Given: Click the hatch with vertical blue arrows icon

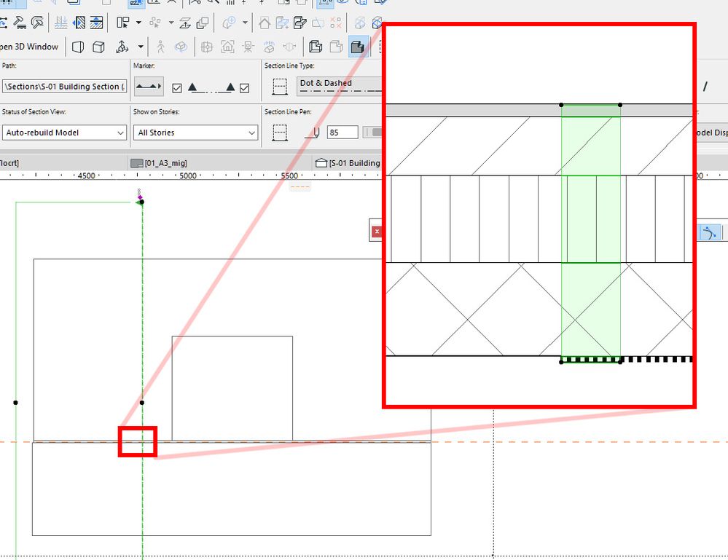Looking at the screenshot, I should click(96, 23).
